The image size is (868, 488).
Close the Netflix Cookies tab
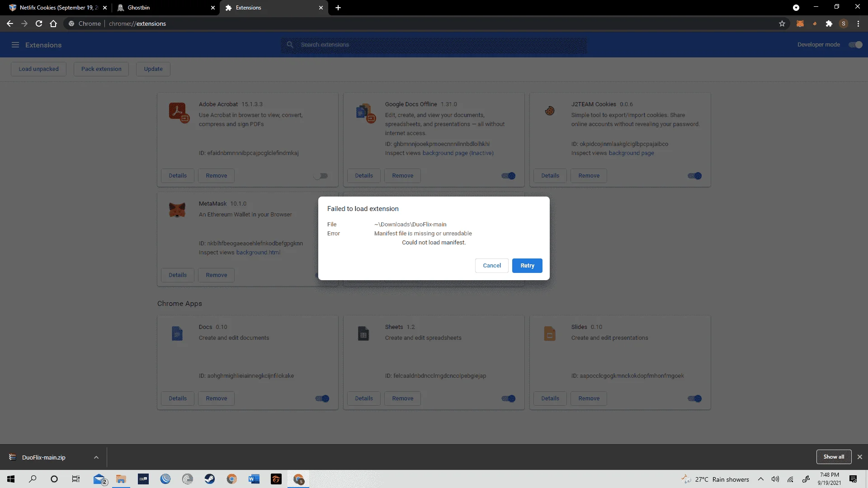[105, 8]
